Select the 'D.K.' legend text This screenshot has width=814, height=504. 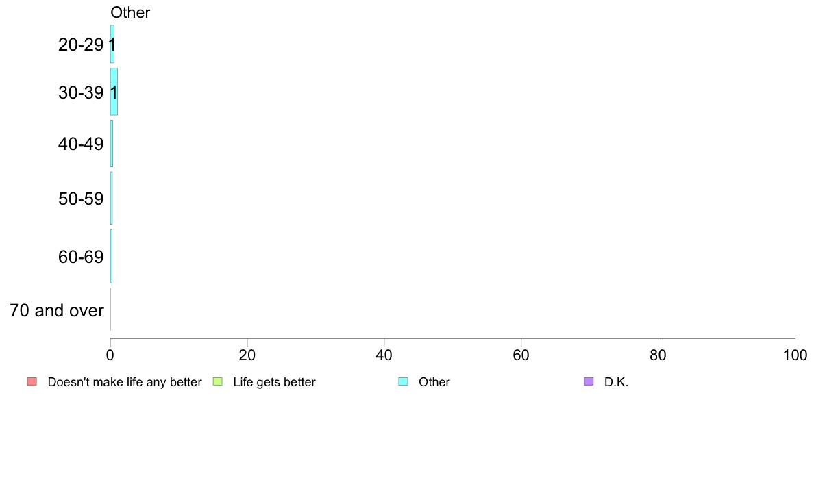click(616, 382)
